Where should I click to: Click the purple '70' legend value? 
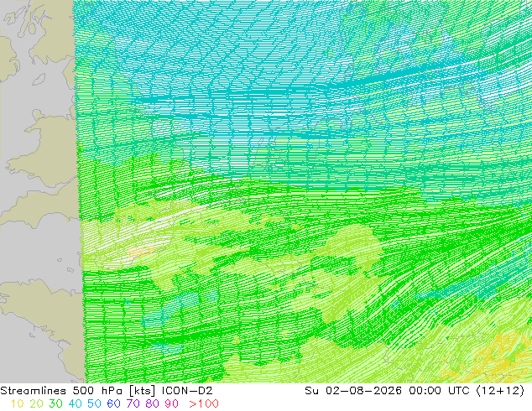click(133, 404)
